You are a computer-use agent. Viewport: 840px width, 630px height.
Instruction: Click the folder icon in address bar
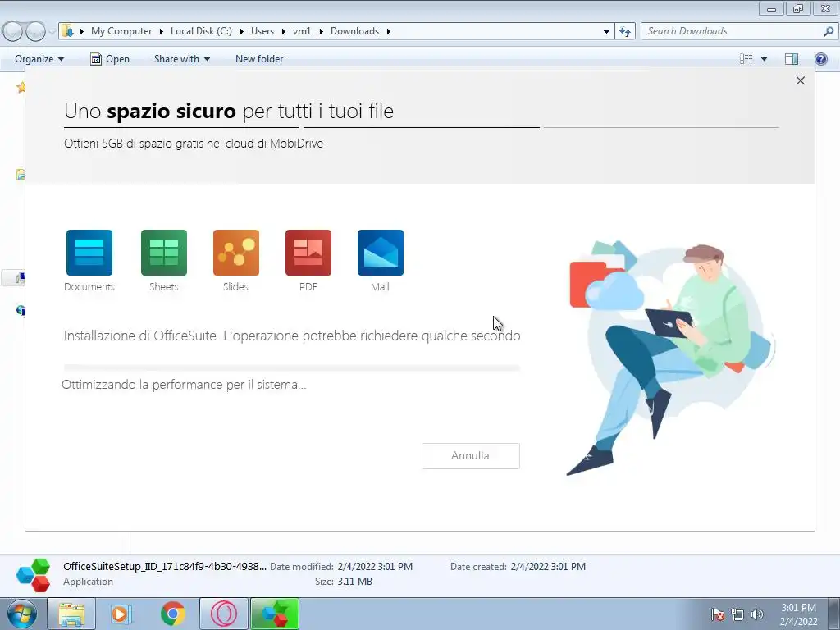(x=67, y=31)
